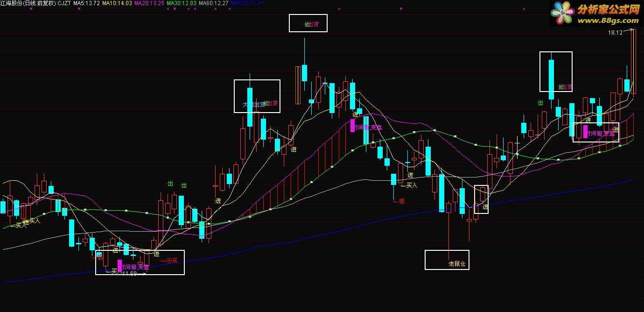This screenshot has width=644, height=312.
Task: Click the 18.12 high price label
Action: (x=615, y=33)
